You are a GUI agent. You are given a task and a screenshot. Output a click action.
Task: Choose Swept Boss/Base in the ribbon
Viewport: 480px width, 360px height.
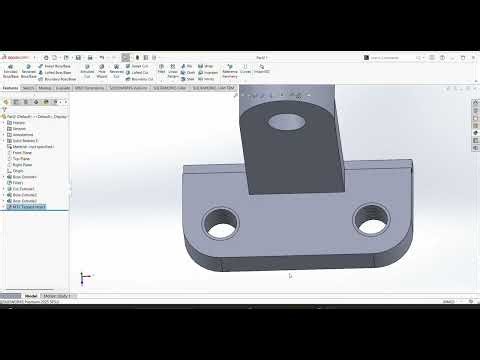[54, 66]
